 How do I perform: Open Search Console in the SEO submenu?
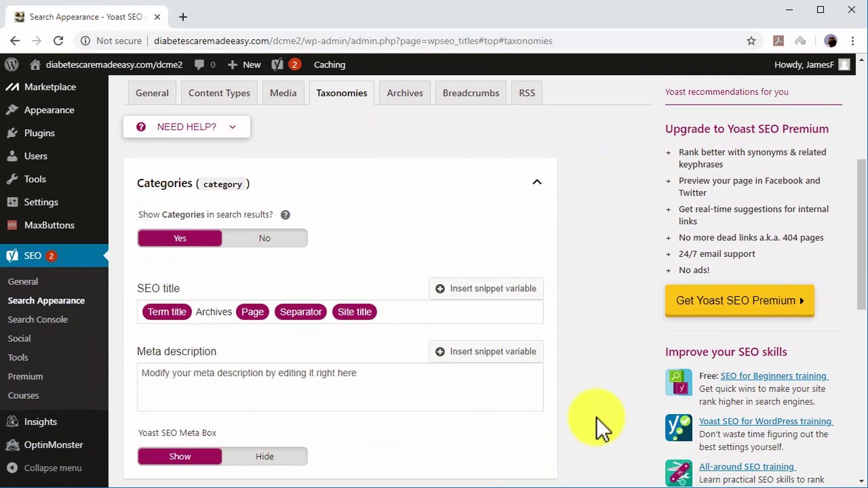point(38,319)
